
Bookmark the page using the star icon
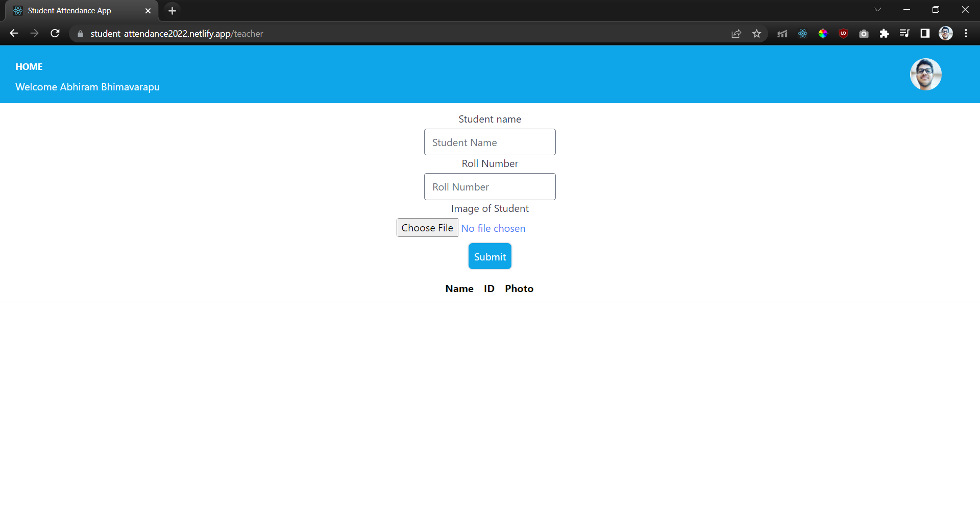point(757,33)
